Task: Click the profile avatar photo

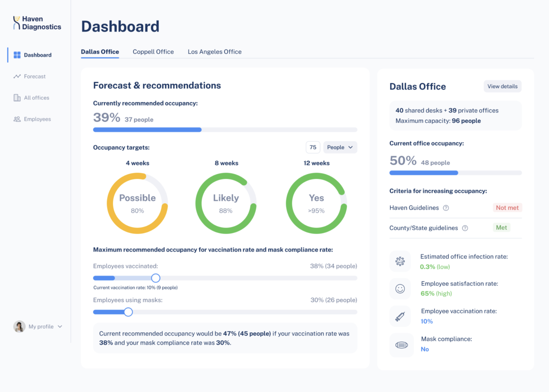Action: click(19, 327)
